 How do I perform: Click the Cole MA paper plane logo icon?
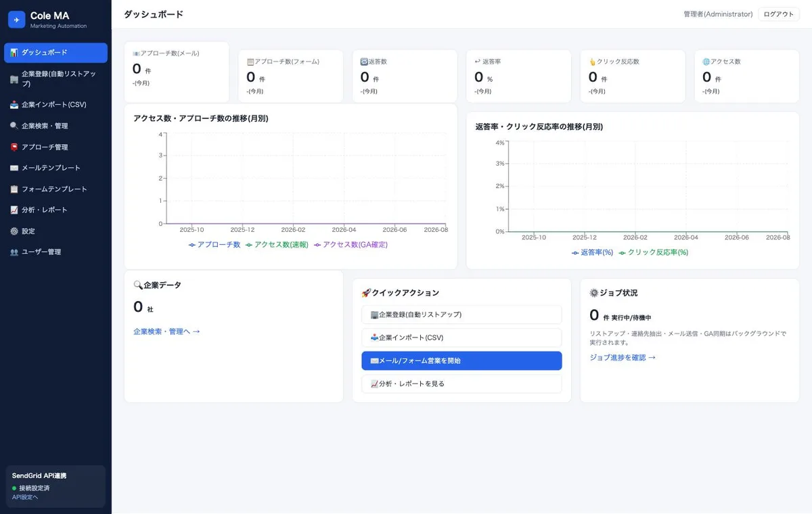(x=16, y=20)
